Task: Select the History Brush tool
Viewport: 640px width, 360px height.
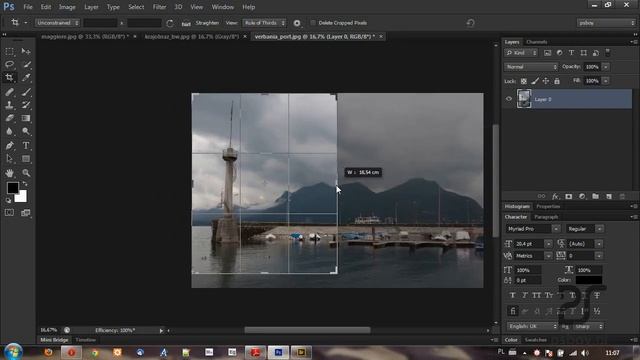Action: [26, 105]
